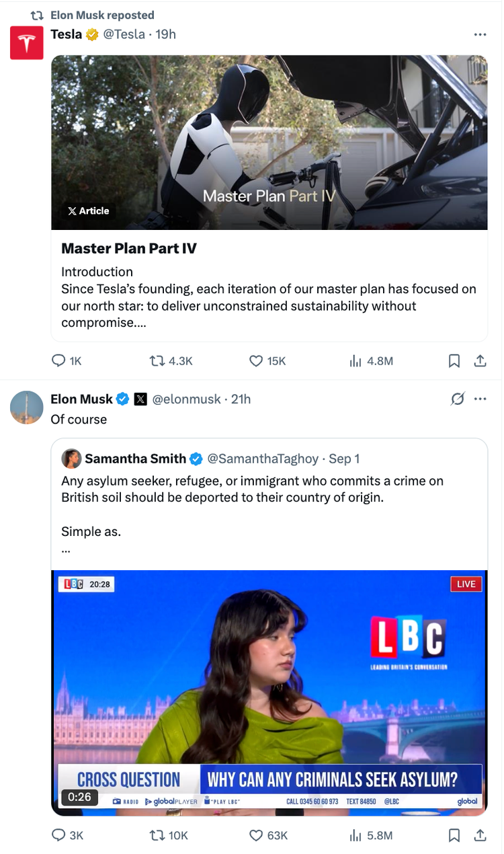The width and height of the screenshot is (504, 854).
Task: Click the Grok icon on Elon's post
Action: pos(457,399)
